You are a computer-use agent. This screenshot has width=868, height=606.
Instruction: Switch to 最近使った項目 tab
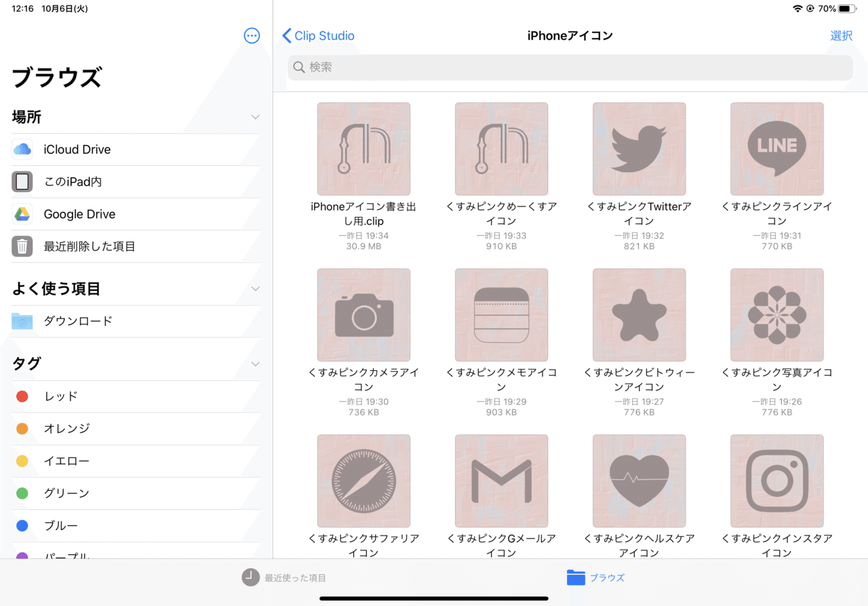click(284, 578)
